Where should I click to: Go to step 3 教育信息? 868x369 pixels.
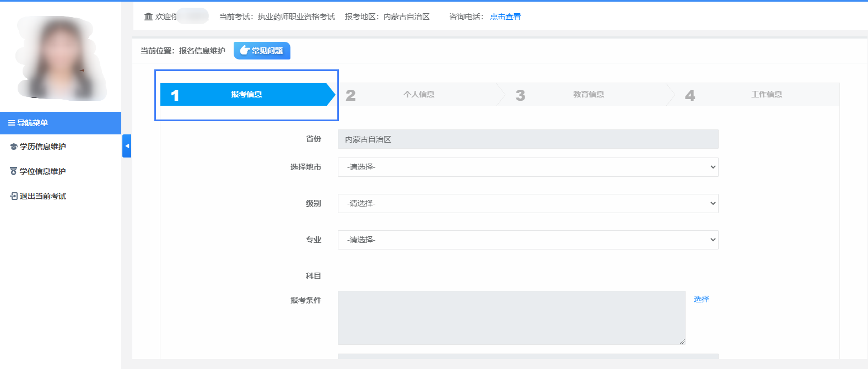click(588, 95)
